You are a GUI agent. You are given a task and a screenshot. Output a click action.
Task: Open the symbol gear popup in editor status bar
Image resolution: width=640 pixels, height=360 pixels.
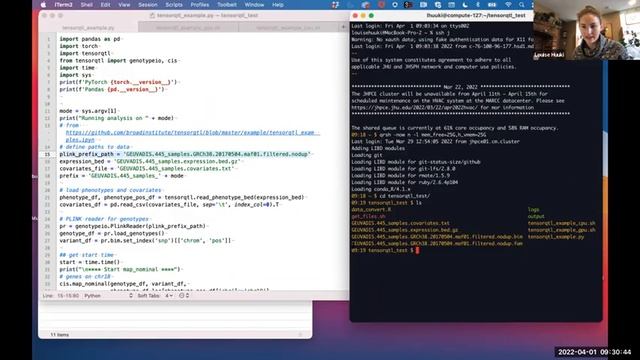[x=184, y=296]
